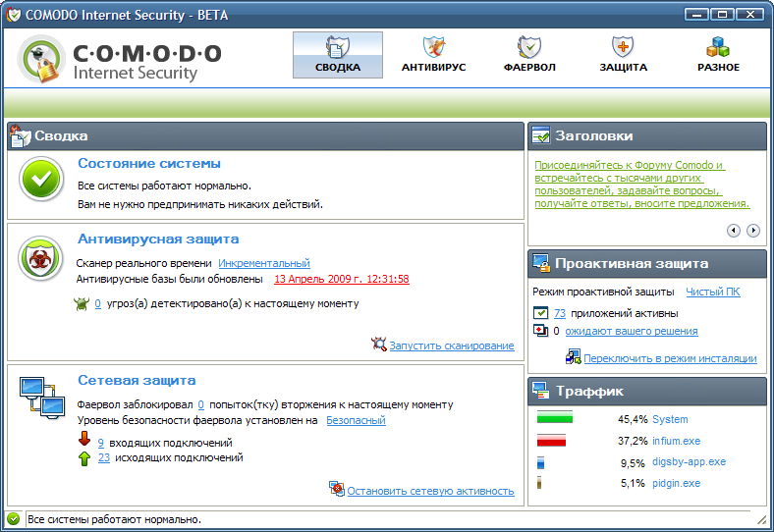Screen dimensions: 774x532
Task: Open the 73 active applications link
Action: [x=560, y=313]
